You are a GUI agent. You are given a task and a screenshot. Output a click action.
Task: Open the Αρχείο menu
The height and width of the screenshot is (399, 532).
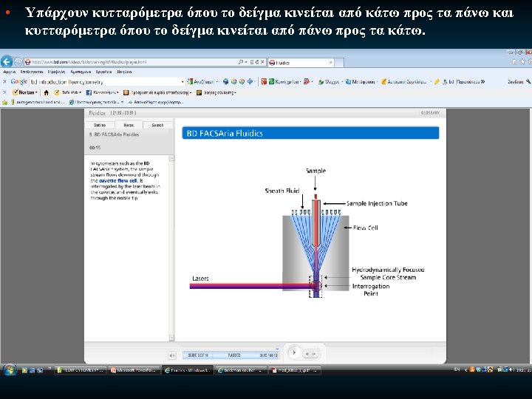(9, 72)
